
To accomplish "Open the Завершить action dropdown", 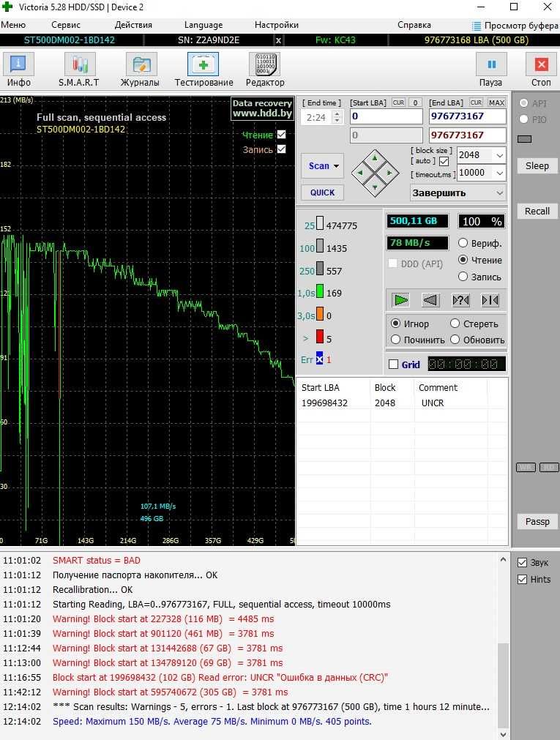I will pos(458,193).
